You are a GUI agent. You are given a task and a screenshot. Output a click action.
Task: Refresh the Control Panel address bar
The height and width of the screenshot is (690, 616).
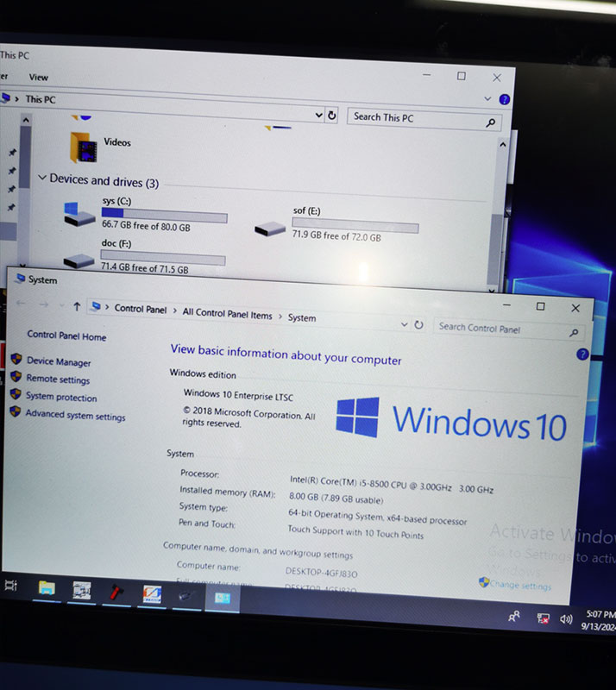[x=418, y=325]
